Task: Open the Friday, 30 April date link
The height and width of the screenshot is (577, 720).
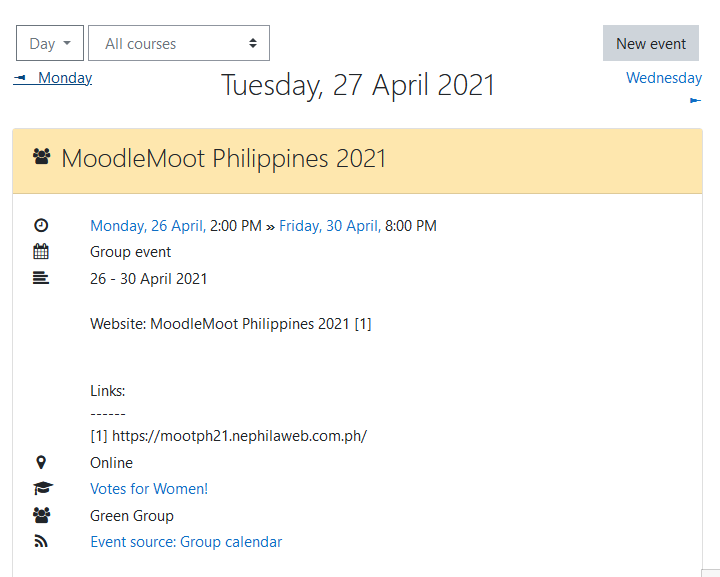Action: point(330,226)
